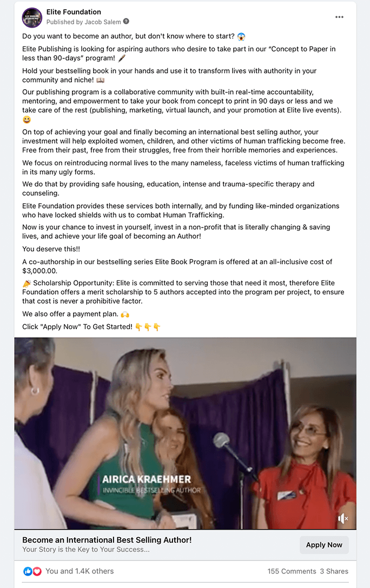This screenshot has width=370, height=588.
Task: Click the AIRICA KRAEHMER name caption in video
Action: (x=147, y=479)
